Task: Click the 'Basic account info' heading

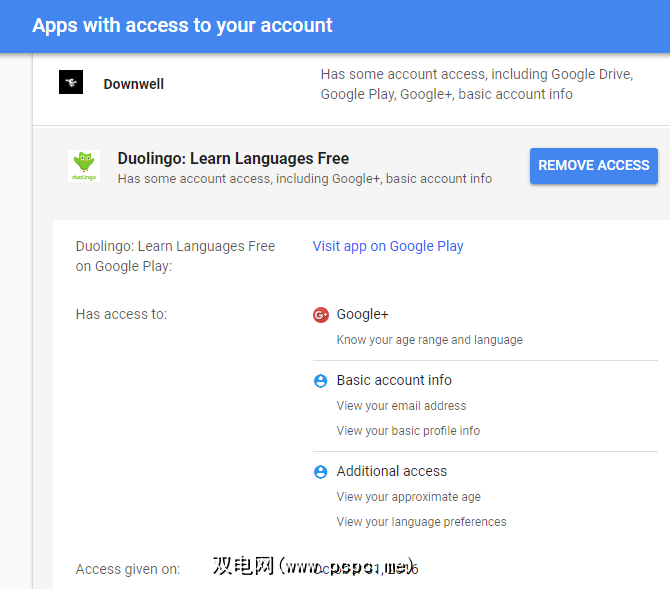Action: [x=394, y=380]
